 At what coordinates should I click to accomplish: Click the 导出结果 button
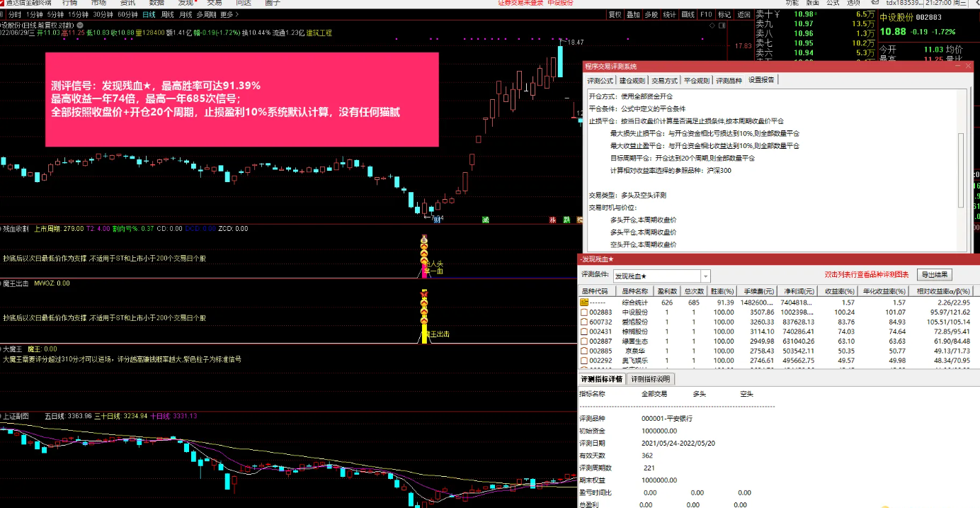[935, 275]
